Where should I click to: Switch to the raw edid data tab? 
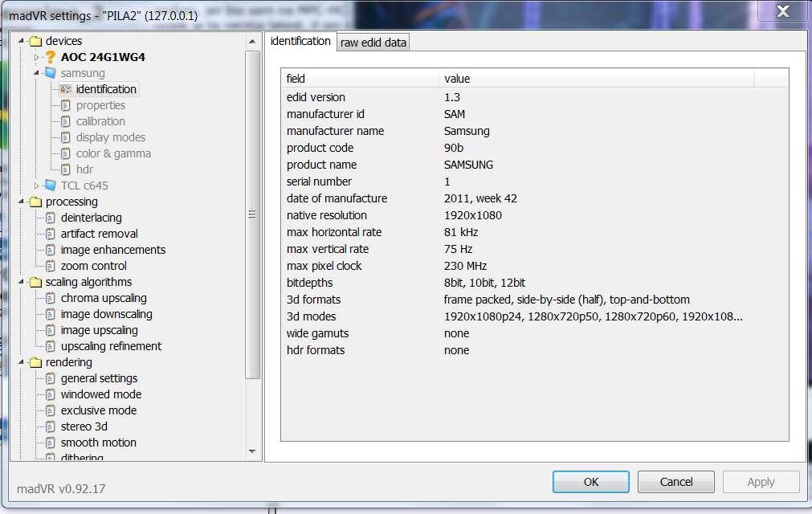click(373, 43)
